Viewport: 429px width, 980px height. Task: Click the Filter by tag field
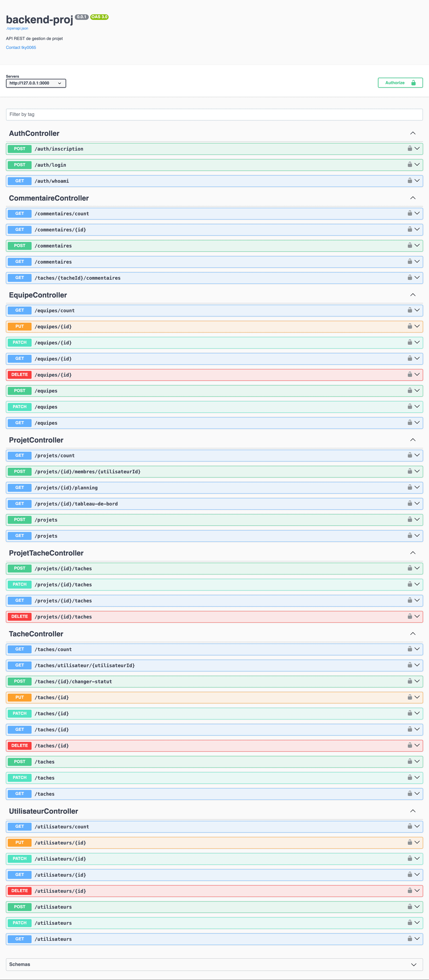pos(214,115)
